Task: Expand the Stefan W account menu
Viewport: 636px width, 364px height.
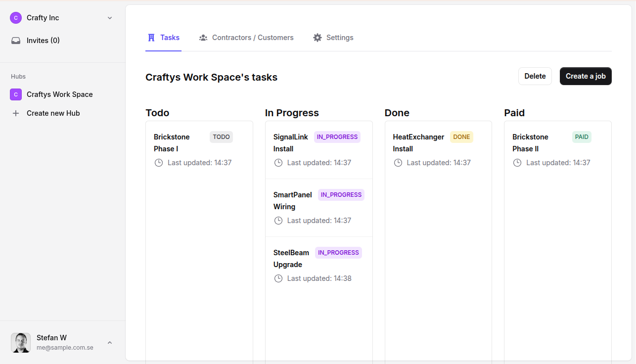Action: [109, 342]
